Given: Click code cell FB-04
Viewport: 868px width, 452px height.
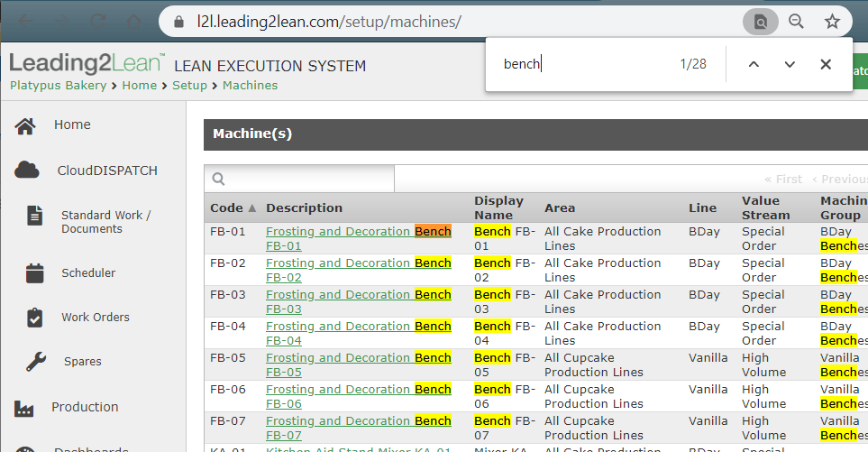Looking at the screenshot, I should 227,327.
